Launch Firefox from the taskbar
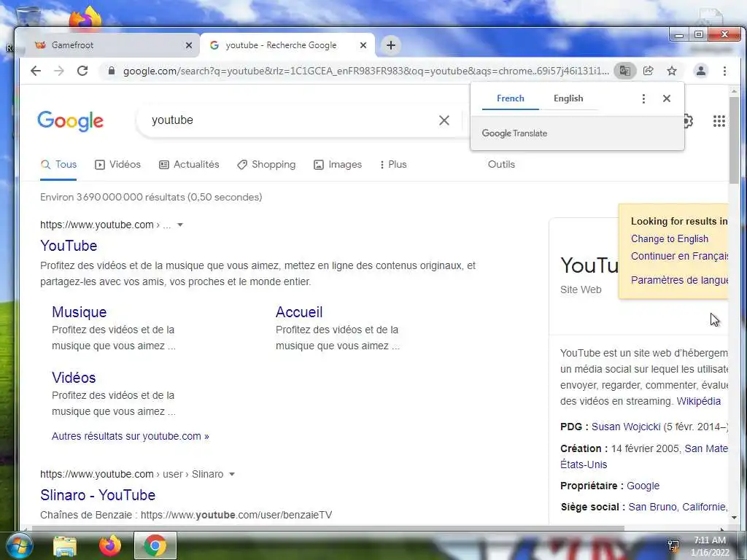The image size is (747, 560). (110, 545)
